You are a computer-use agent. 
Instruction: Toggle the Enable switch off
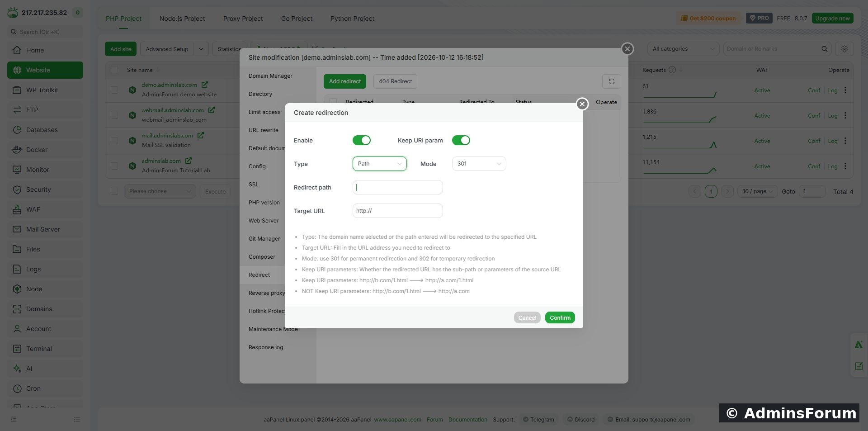pyautogui.click(x=361, y=140)
